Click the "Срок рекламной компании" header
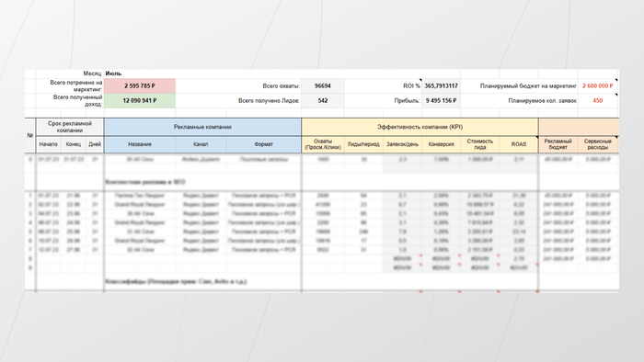 (x=70, y=127)
